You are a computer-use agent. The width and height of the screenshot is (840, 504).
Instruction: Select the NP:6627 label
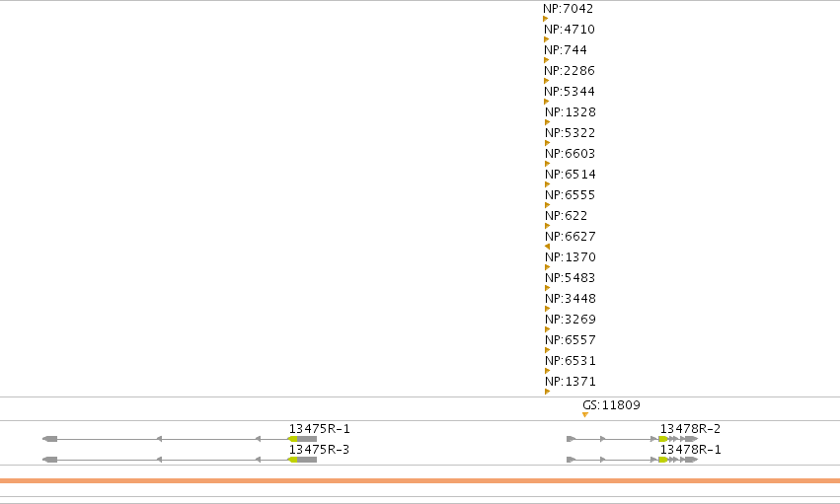(571, 237)
